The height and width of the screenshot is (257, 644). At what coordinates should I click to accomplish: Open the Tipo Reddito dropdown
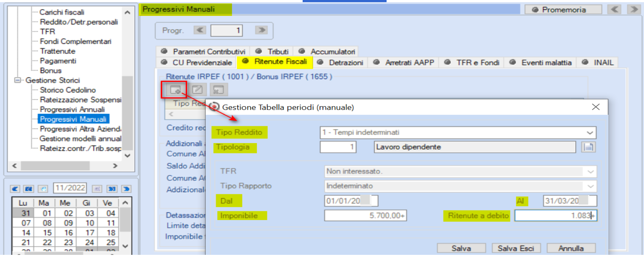(x=589, y=132)
